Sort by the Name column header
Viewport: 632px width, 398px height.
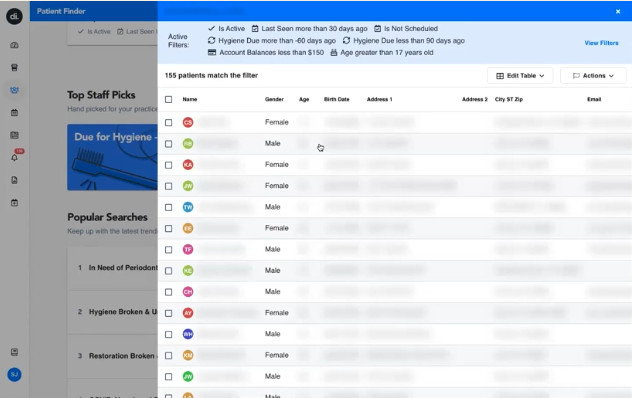click(190, 99)
